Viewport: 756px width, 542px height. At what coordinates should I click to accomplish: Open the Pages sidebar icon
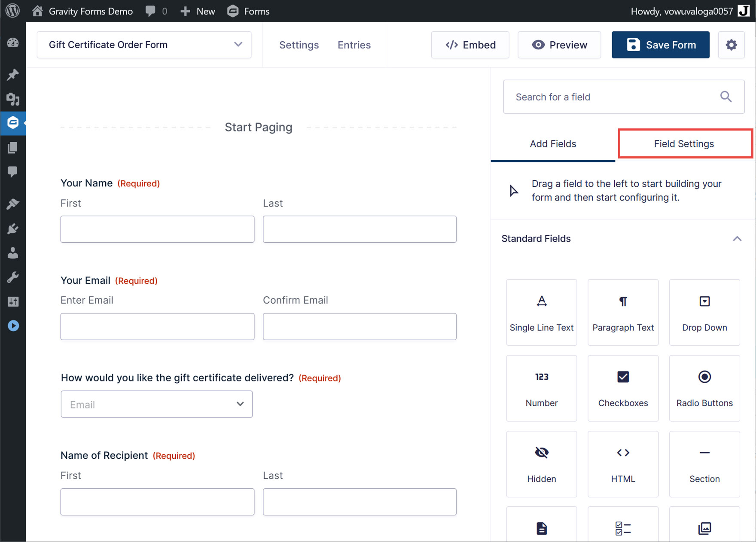coord(13,148)
